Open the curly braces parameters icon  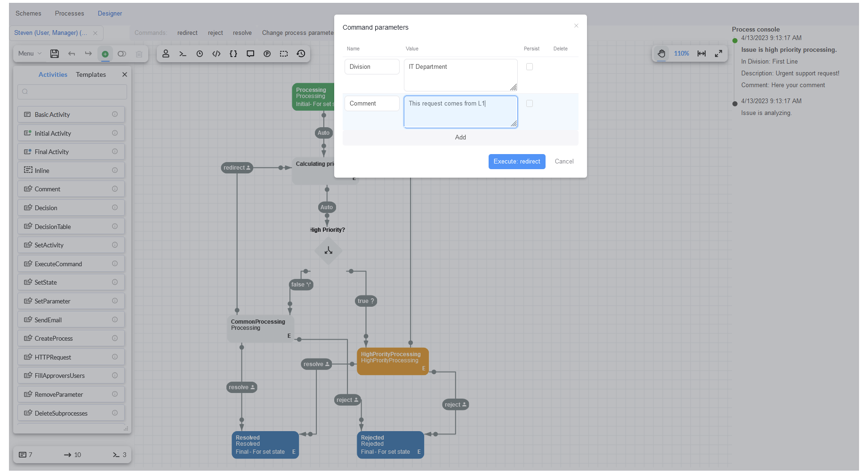(233, 54)
